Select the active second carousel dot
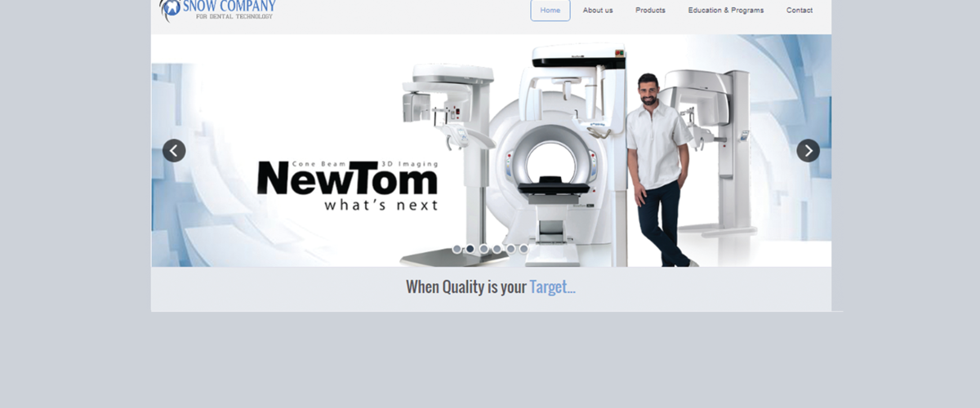This screenshot has width=980, height=408. (x=470, y=249)
